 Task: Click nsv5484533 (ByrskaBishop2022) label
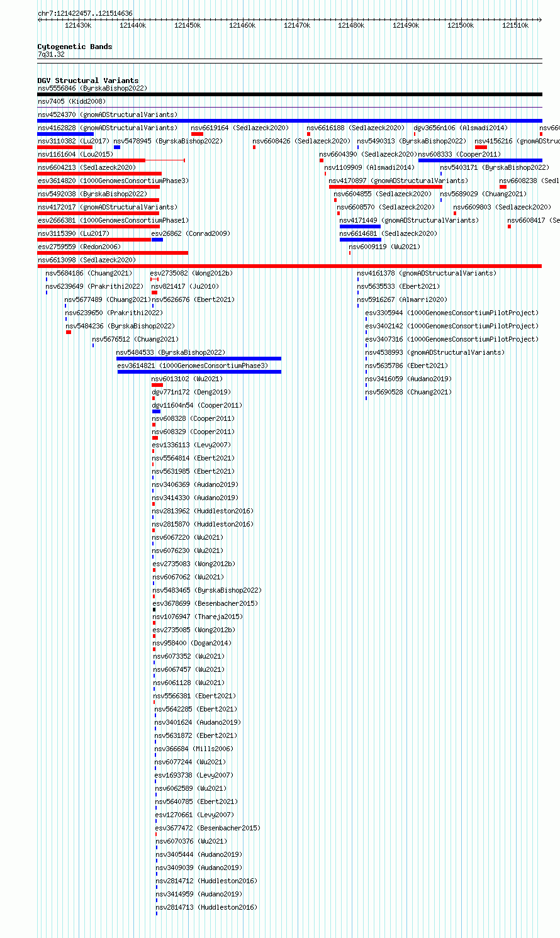[171, 352]
